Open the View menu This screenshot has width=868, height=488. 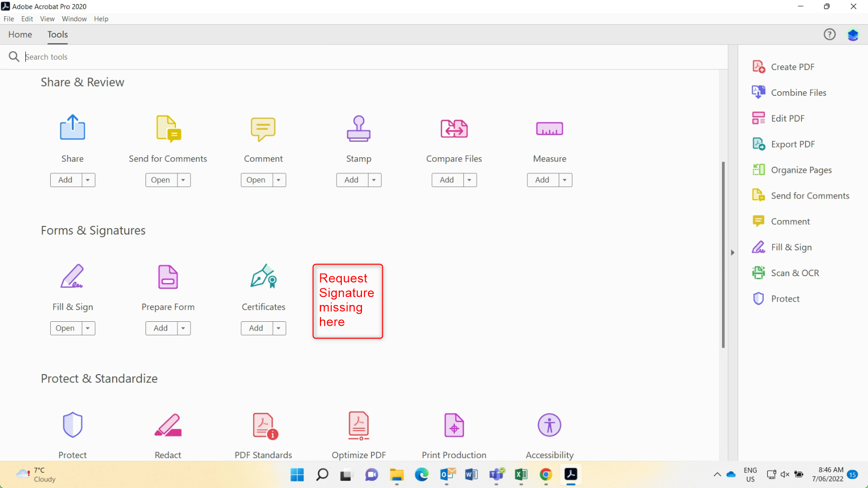click(47, 19)
